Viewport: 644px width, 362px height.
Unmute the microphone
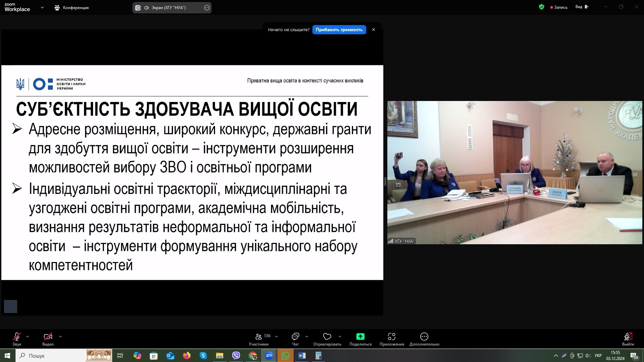(x=16, y=337)
